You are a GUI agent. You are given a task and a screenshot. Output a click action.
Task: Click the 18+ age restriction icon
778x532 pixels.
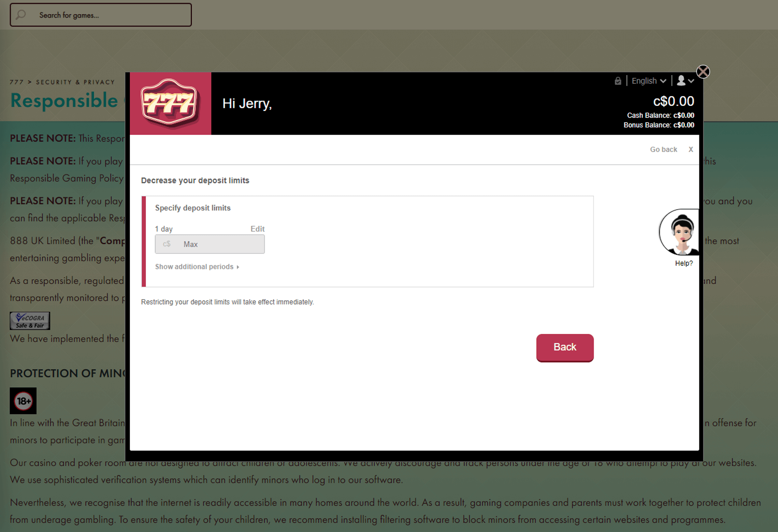click(x=23, y=401)
